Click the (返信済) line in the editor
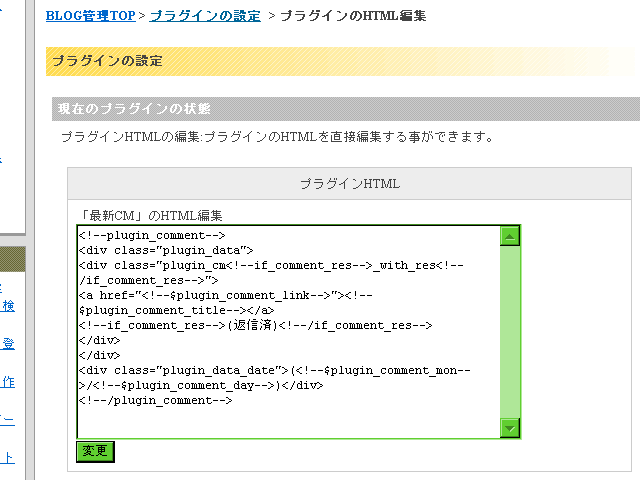Screen dimensions: 640x480 tap(255, 325)
